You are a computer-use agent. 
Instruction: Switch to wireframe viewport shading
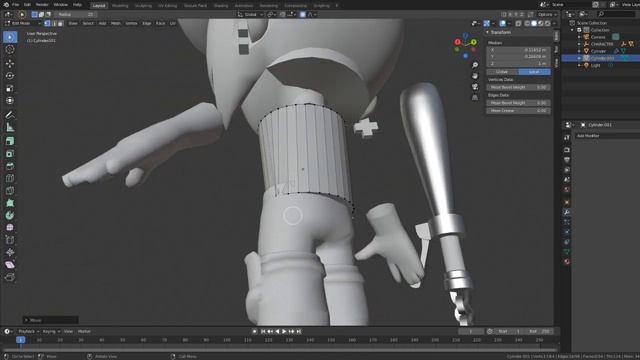tap(527, 23)
